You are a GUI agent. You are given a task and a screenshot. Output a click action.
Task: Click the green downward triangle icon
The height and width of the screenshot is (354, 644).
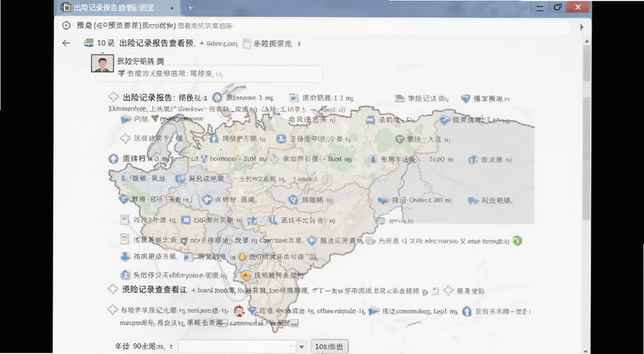pyautogui.click(x=155, y=119)
